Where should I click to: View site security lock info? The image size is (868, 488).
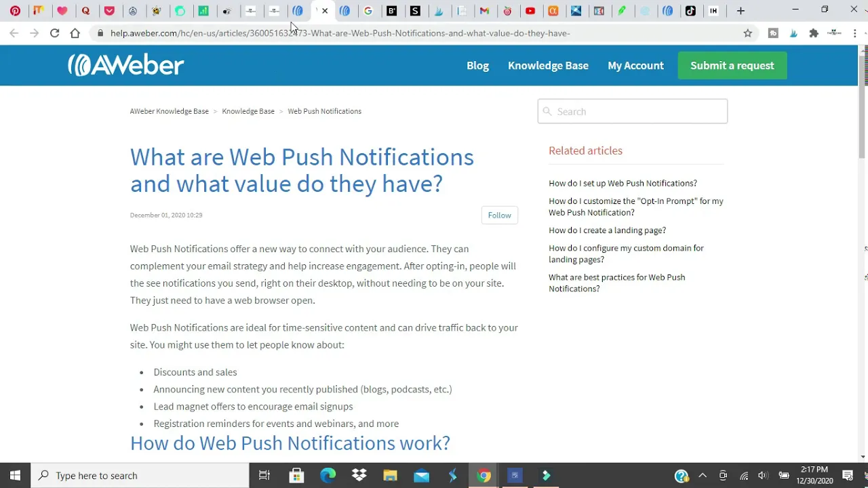tap(100, 33)
